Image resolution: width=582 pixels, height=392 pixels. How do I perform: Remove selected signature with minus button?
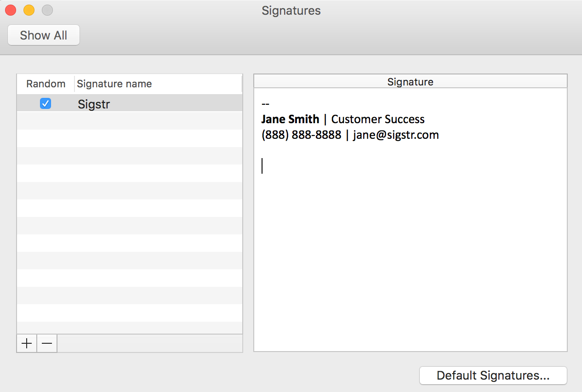pos(47,343)
